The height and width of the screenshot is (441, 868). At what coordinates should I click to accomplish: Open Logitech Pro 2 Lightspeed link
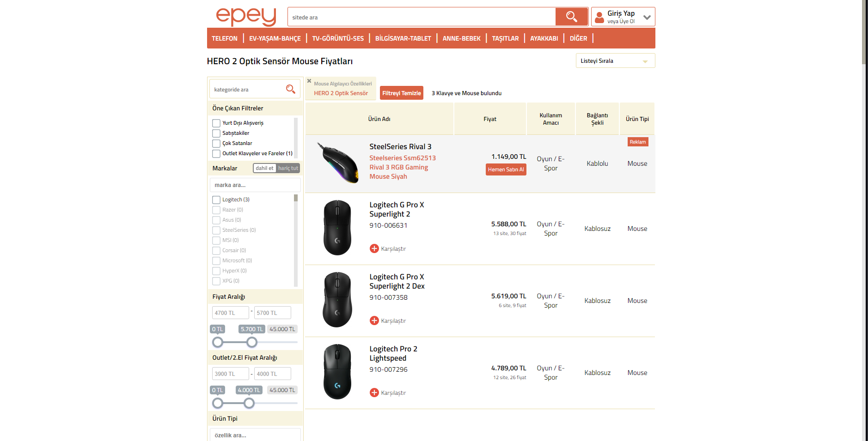click(393, 353)
